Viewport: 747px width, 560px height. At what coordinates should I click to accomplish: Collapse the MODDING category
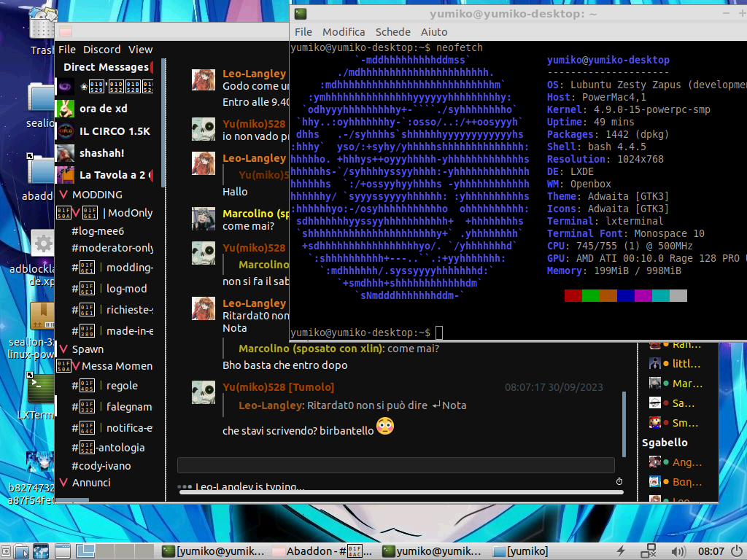[x=63, y=195]
